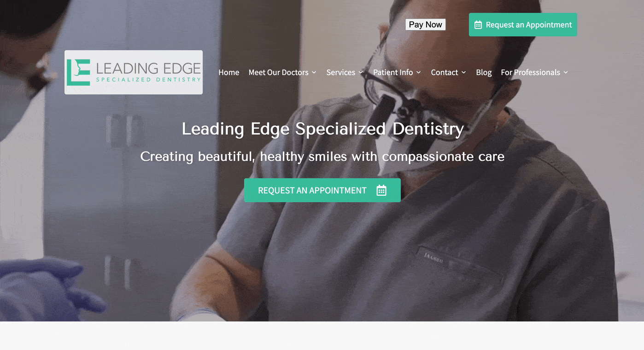Click calendar icon on hero REQUEST AN APPOINTMENT
Screen dimensions: 644x350
pyautogui.click(x=381, y=190)
